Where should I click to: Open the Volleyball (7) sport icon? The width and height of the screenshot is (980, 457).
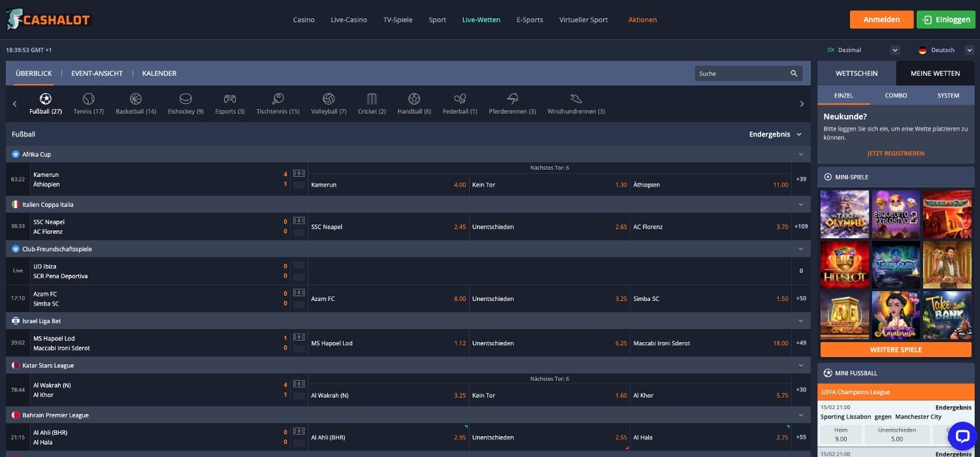[329, 99]
